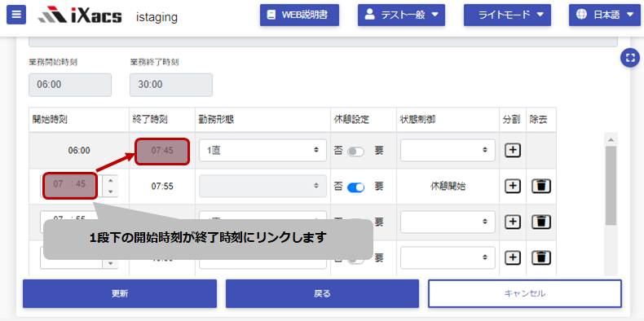The height and width of the screenshot is (321, 644).
Task: Open the hamburger navigation menu
Action: coord(16,15)
